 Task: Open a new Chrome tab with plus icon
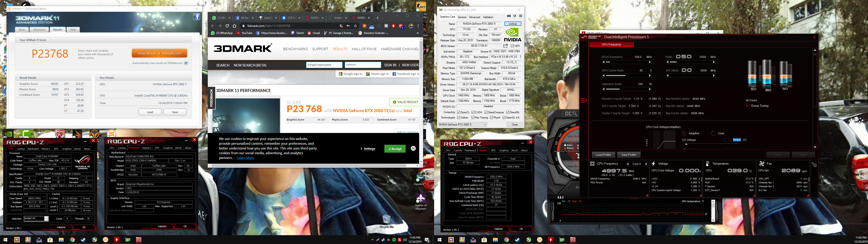click(x=377, y=18)
